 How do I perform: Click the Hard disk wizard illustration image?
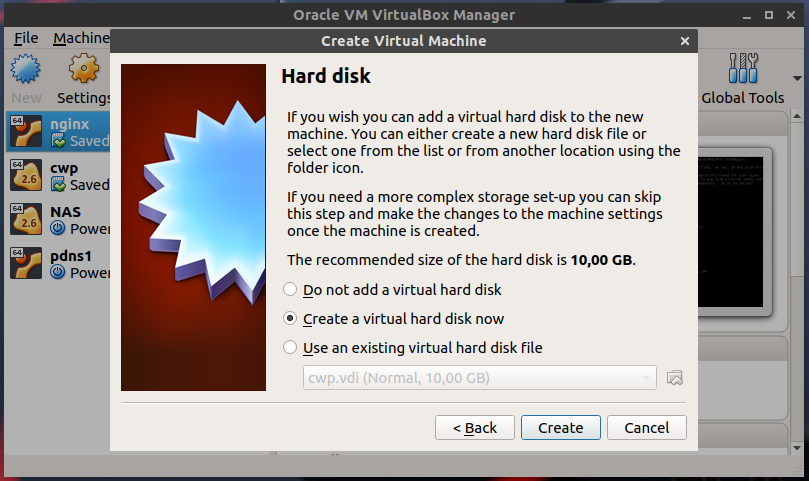(x=193, y=228)
